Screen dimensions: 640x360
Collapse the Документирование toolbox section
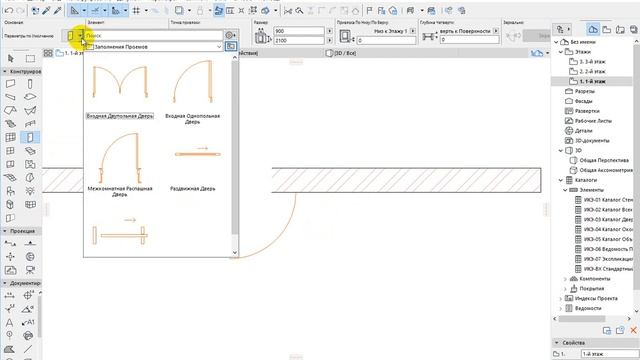pos(4,283)
